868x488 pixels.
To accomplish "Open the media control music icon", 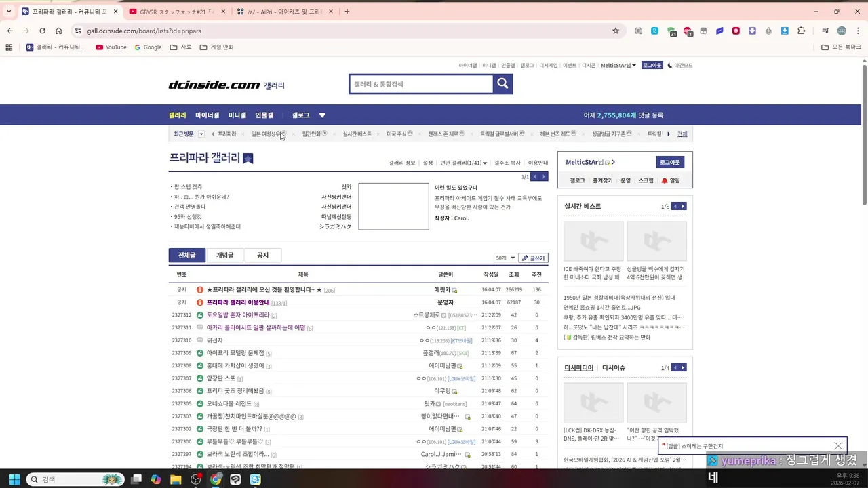I will (x=825, y=30).
